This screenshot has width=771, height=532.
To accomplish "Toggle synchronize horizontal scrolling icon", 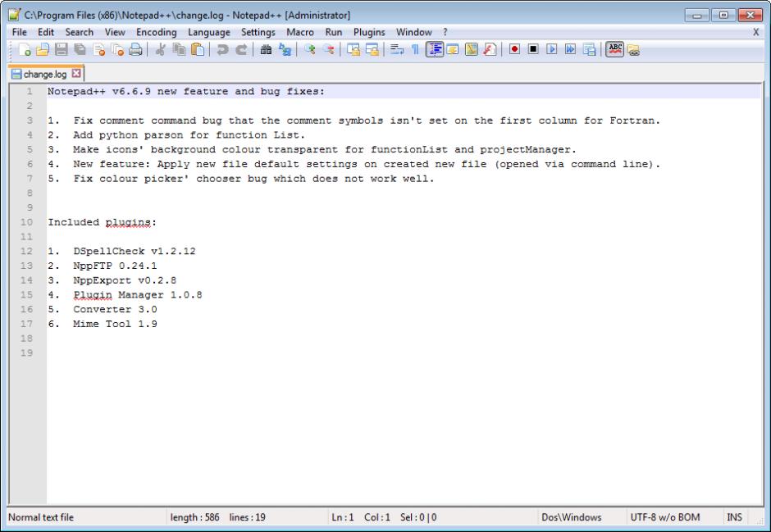I will click(x=372, y=50).
